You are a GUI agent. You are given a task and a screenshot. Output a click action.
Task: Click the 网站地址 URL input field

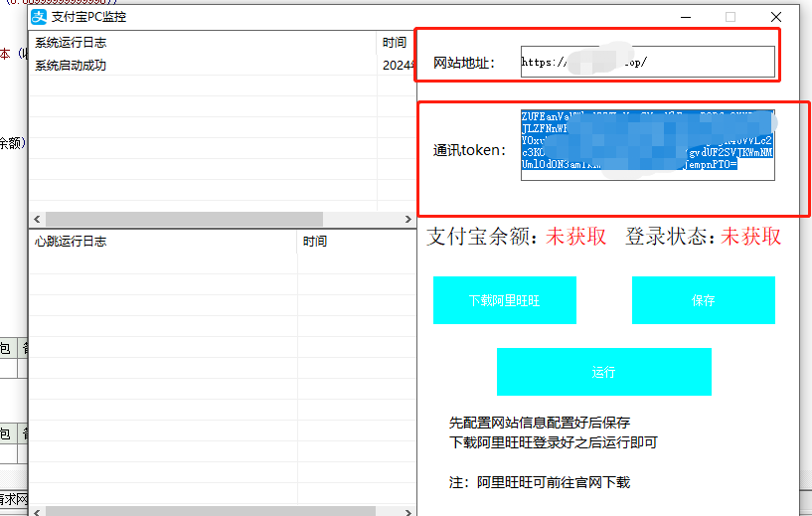(x=648, y=62)
